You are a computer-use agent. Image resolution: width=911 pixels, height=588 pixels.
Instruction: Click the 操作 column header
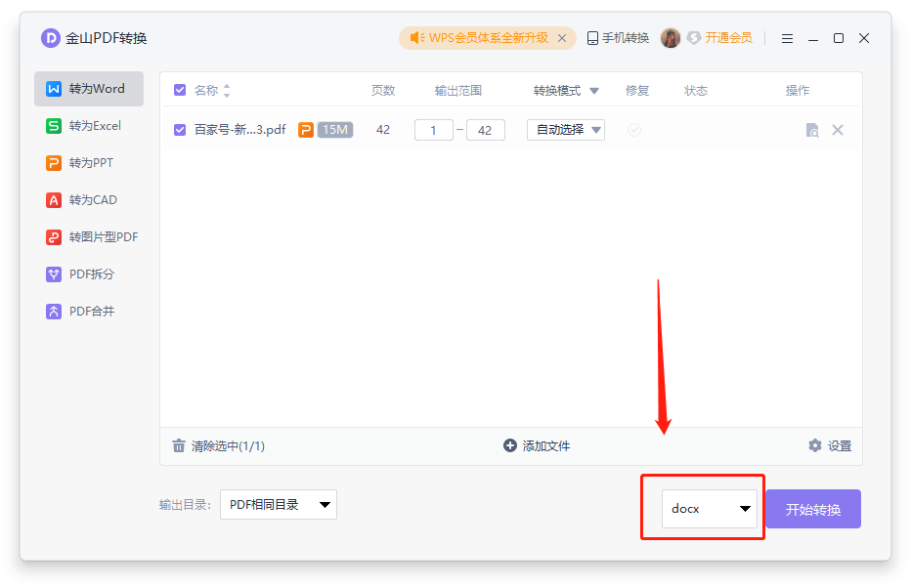[x=798, y=91]
